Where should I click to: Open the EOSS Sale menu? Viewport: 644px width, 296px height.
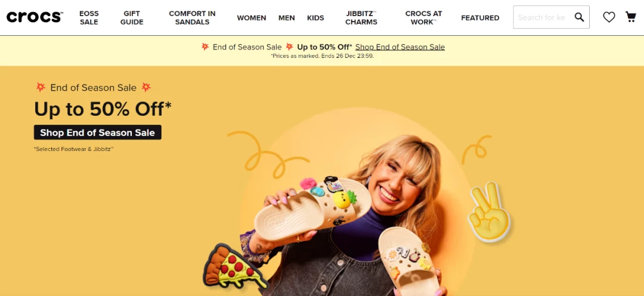[x=89, y=18]
